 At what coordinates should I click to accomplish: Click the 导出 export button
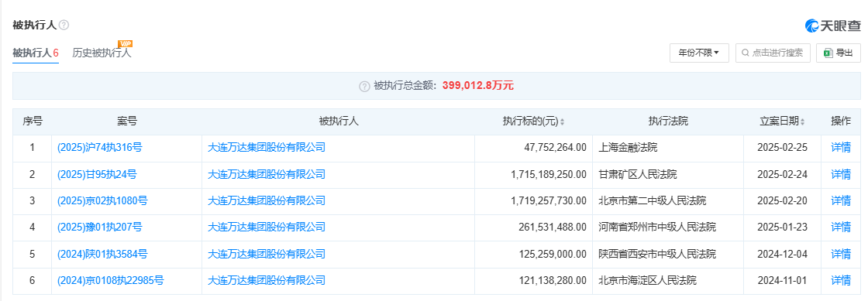(839, 53)
